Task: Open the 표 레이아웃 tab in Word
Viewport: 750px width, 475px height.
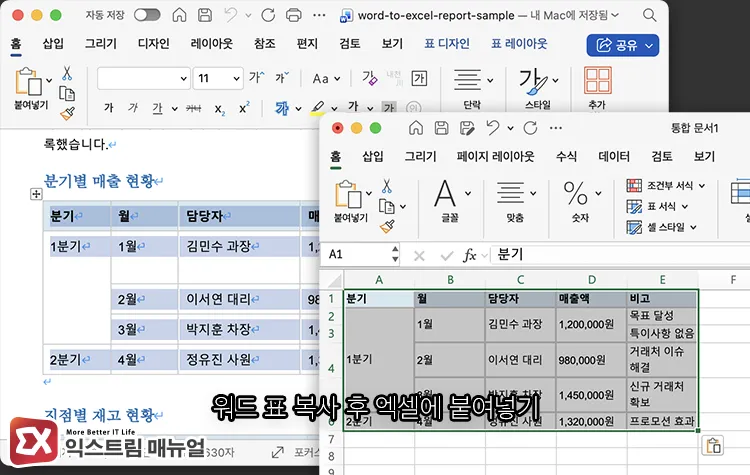Action: [x=519, y=44]
